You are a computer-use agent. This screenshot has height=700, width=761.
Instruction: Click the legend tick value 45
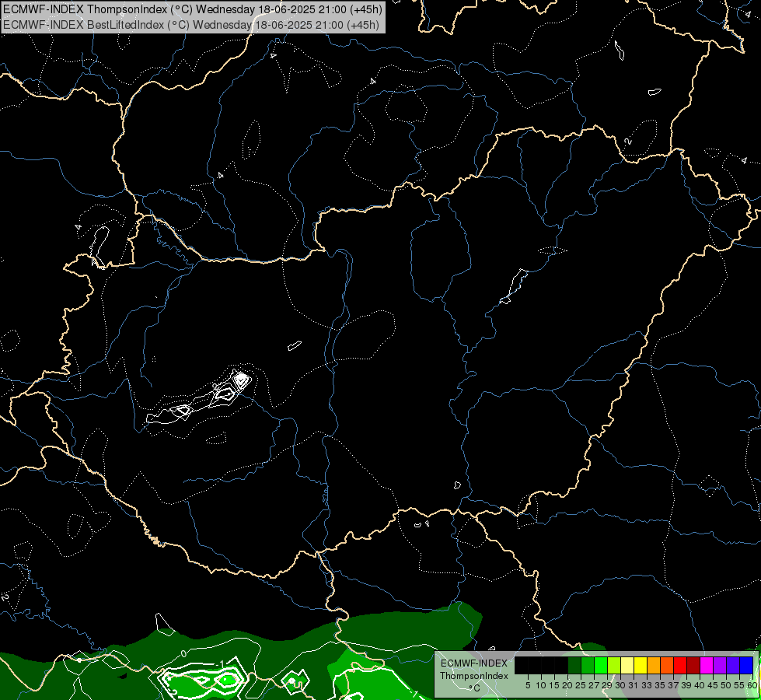click(713, 685)
